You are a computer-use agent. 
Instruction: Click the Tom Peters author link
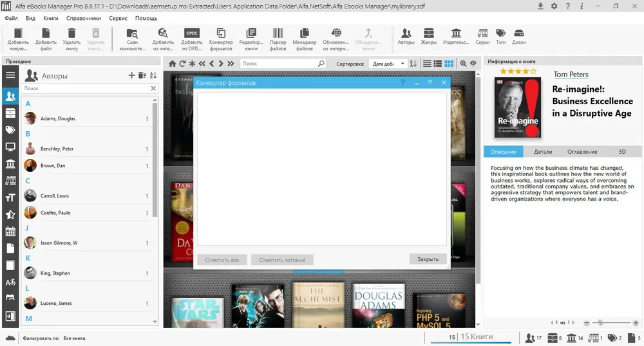571,74
